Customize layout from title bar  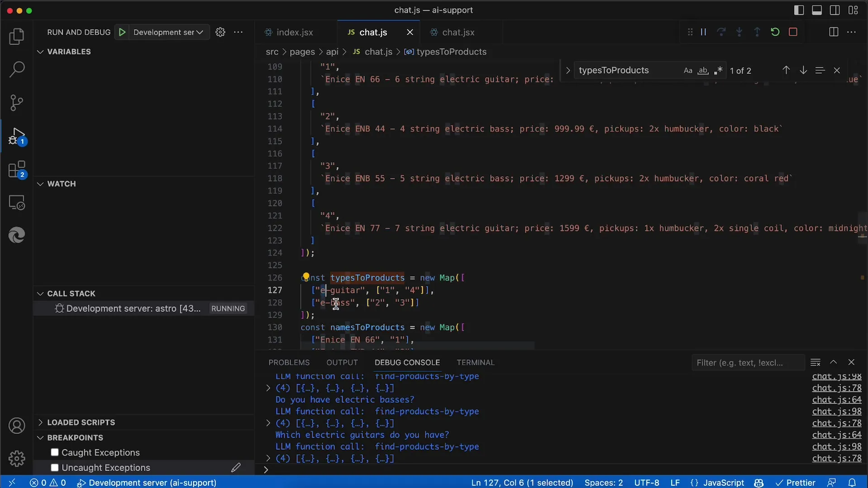coord(853,10)
